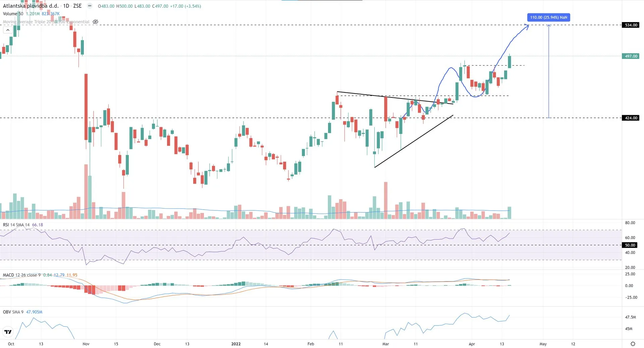Click the Atlantska plovidba d.d. symbol title
Viewport: 644px width, 348px height.
pos(31,6)
